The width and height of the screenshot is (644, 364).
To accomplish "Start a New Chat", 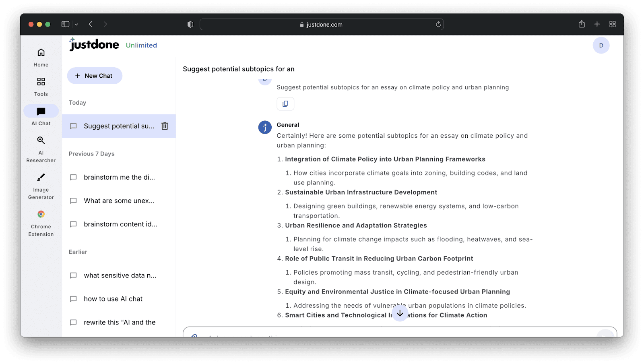I will coord(95,76).
